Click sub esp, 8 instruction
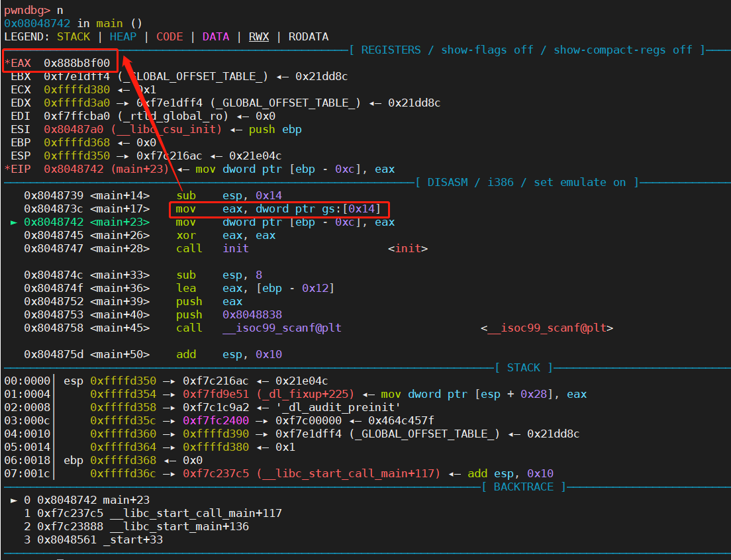 click(x=219, y=275)
